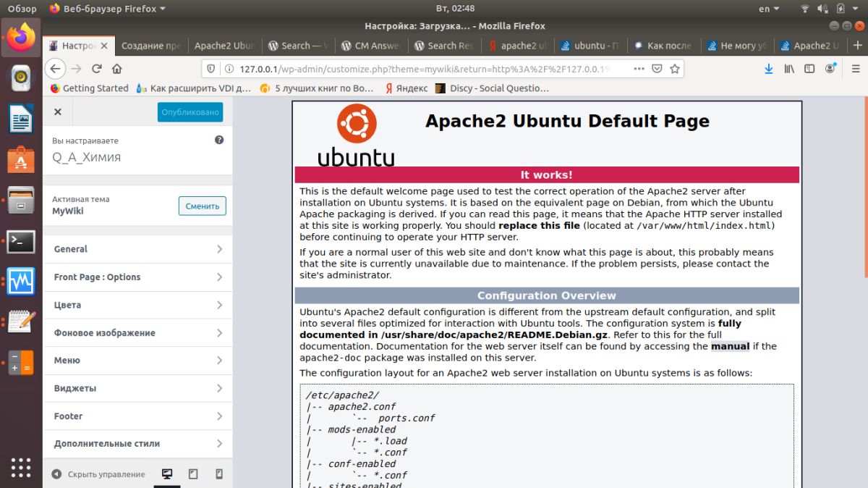Expand Front Page : Options section
This screenshot has height=488, width=868.
tap(137, 277)
